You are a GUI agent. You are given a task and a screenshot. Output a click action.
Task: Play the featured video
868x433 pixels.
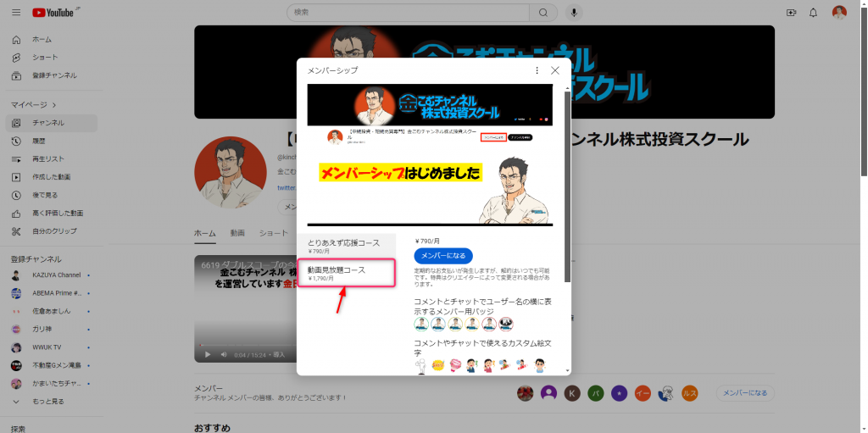click(x=209, y=354)
